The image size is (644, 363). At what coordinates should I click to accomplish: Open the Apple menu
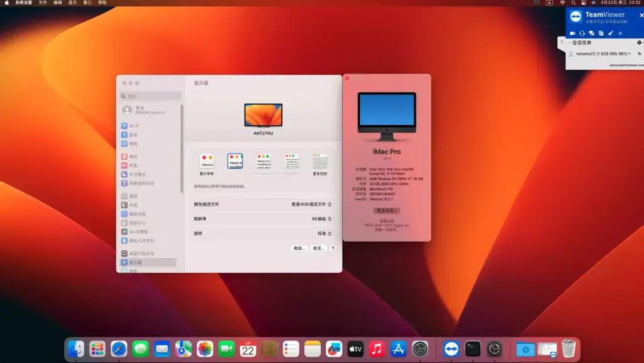pos(6,3)
